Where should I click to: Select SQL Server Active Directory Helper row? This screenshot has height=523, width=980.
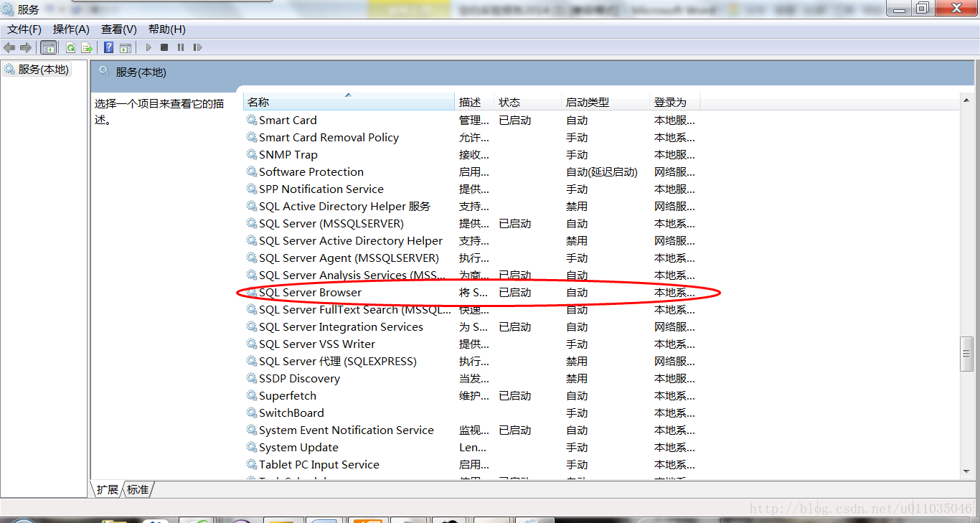(x=471, y=241)
